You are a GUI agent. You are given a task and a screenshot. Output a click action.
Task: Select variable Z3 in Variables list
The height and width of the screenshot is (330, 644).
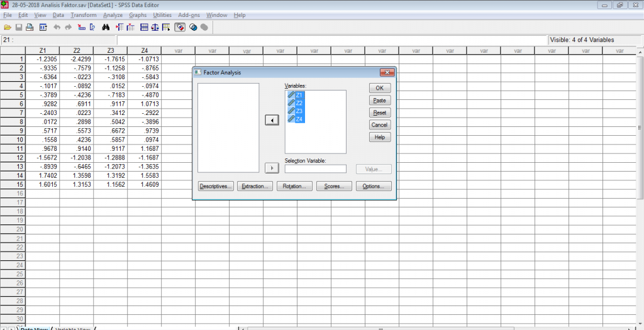click(x=299, y=111)
